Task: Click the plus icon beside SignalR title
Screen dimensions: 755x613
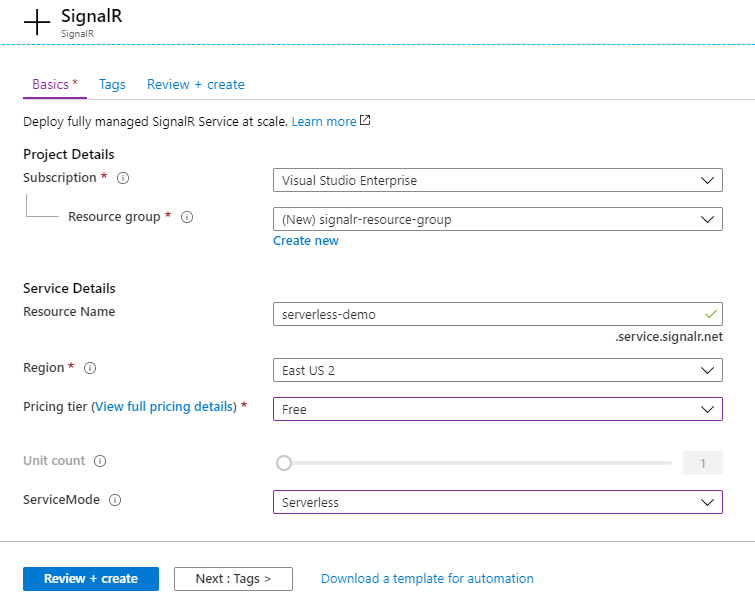Action: tap(37, 23)
